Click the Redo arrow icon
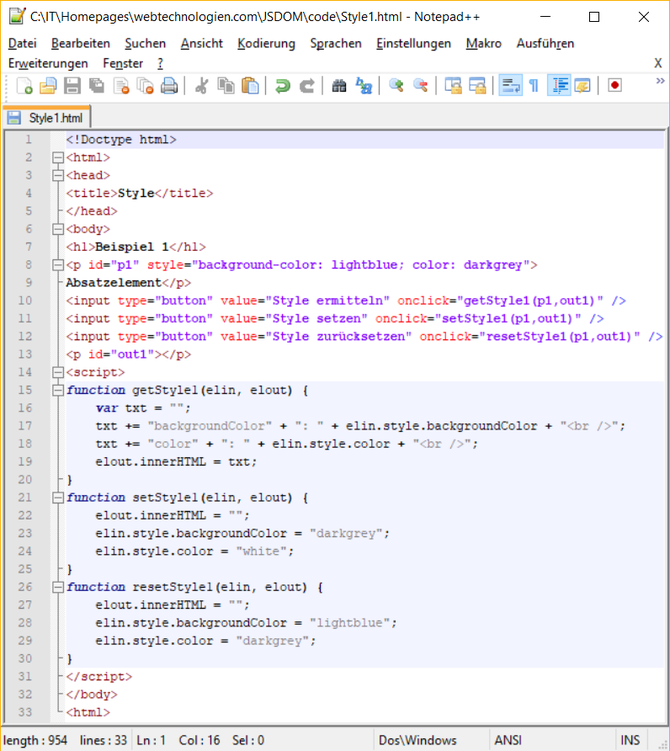This screenshot has width=670, height=751. pyautogui.click(x=307, y=86)
